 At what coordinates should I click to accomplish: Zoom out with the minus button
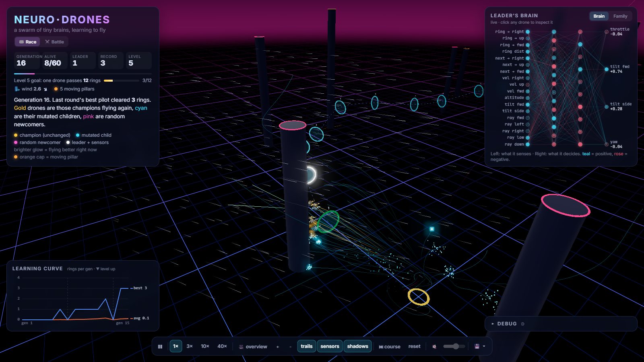[x=290, y=346]
